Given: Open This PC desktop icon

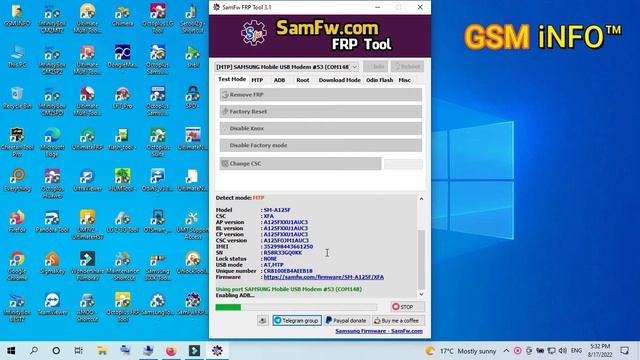Looking at the screenshot, I should 17,57.
